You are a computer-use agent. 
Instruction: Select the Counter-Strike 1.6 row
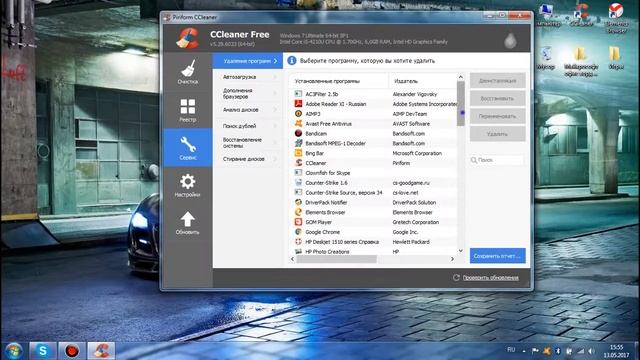373,182
